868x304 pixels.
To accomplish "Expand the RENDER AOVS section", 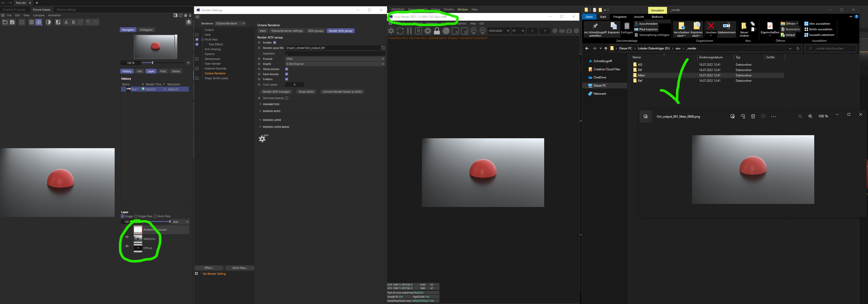I will point(271,111).
